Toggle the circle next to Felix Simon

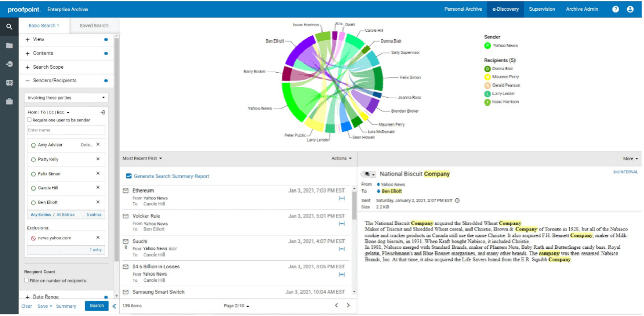coord(33,174)
